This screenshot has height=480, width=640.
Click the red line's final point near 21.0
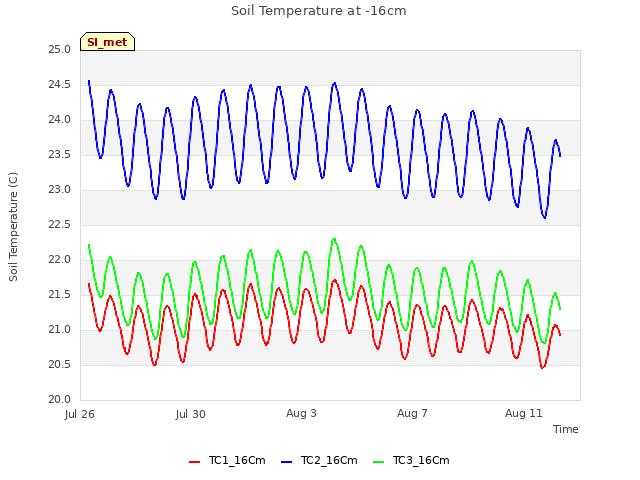pos(560,335)
